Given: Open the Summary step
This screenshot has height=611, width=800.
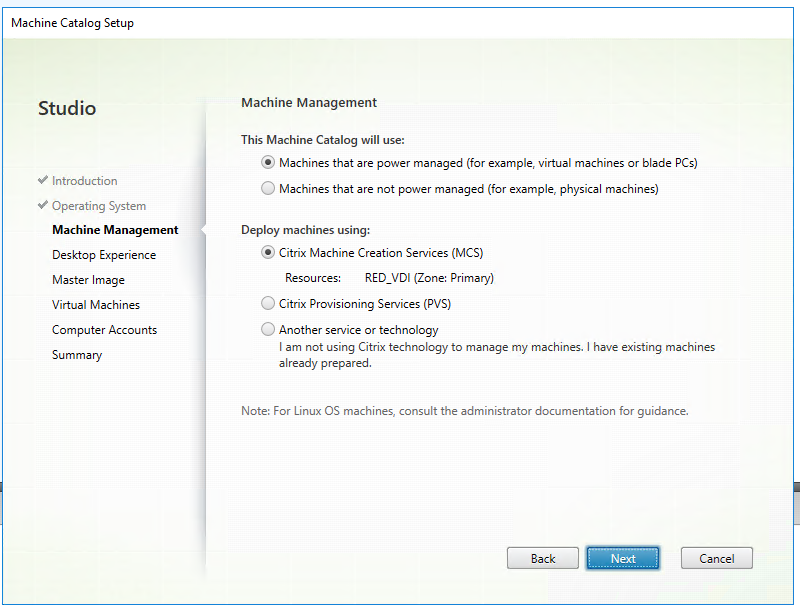Looking at the screenshot, I should click(x=77, y=354).
